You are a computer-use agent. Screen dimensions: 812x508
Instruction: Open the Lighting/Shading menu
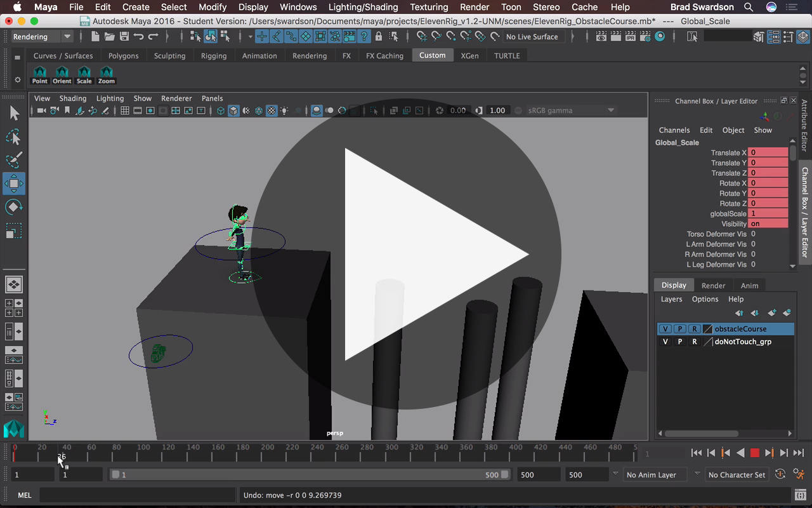pyautogui.click(x=363, y=7)
